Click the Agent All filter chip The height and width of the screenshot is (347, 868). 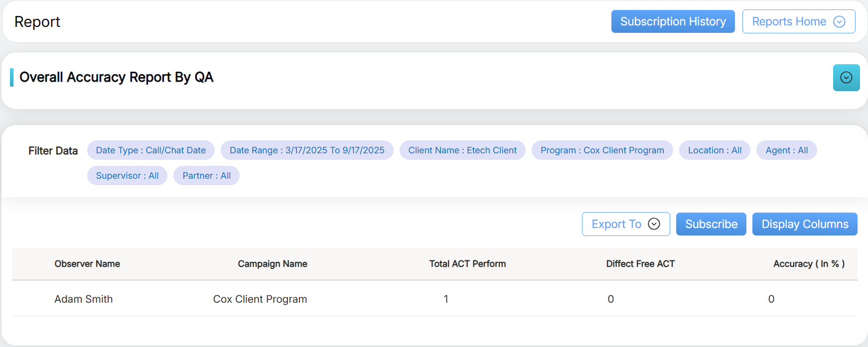[x=786, y=150]
